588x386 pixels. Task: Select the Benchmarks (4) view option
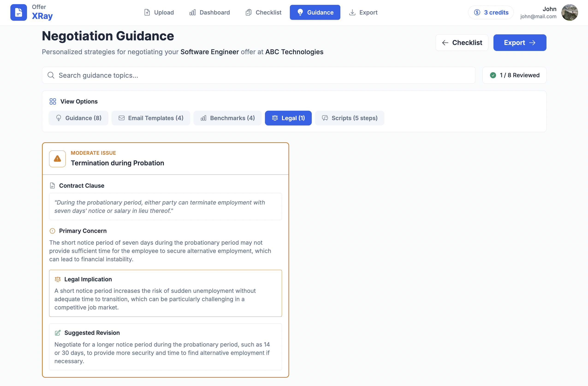click(x=228, y=118)
